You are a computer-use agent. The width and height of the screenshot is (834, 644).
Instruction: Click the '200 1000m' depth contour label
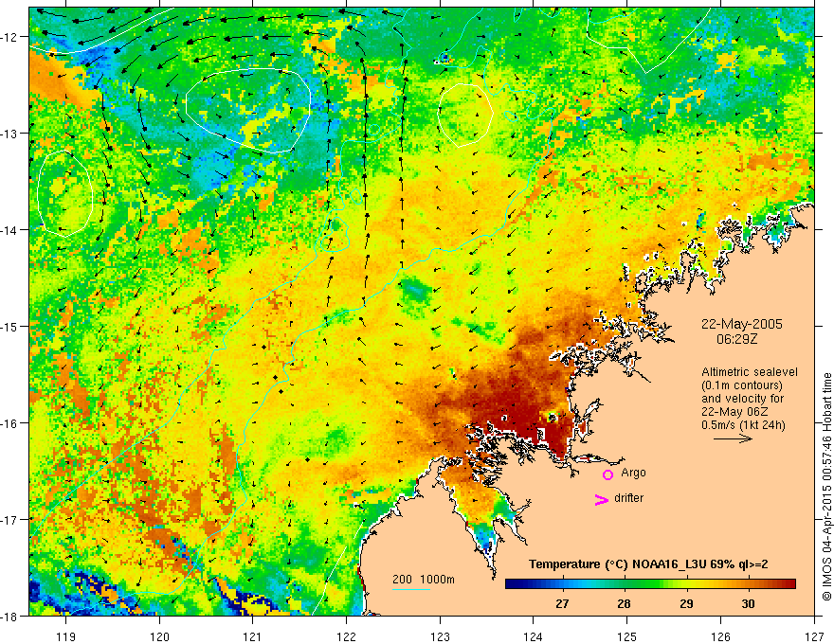click(424, 580)
